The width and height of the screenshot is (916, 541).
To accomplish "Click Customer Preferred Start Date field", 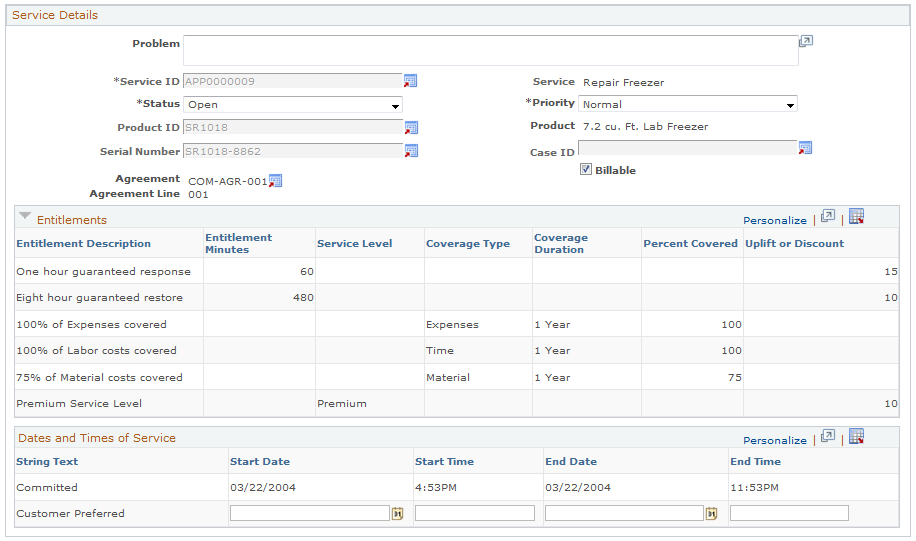I will coord(310,513).
